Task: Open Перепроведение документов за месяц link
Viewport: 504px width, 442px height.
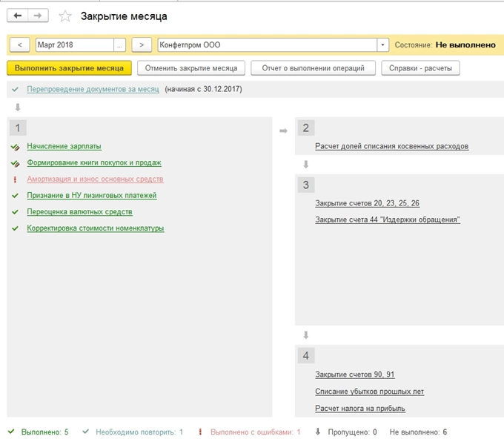Action: pos(93,89)
